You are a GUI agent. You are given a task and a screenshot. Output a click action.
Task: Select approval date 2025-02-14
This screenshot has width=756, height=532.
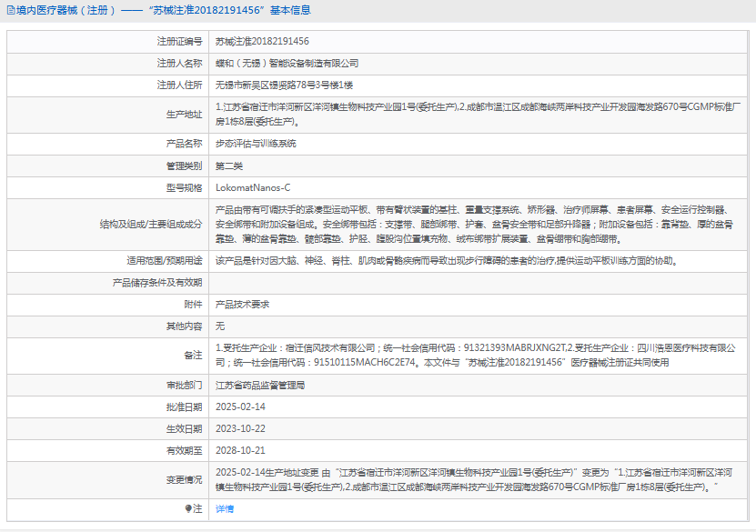coord(240,407)
